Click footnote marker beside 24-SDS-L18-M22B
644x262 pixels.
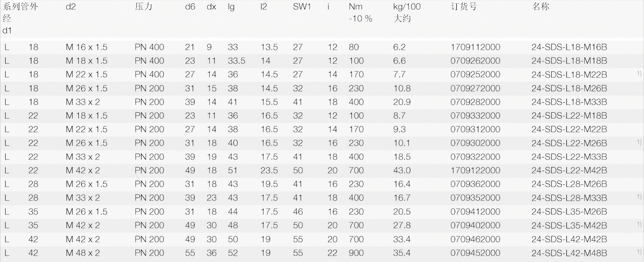pos(639,73)
